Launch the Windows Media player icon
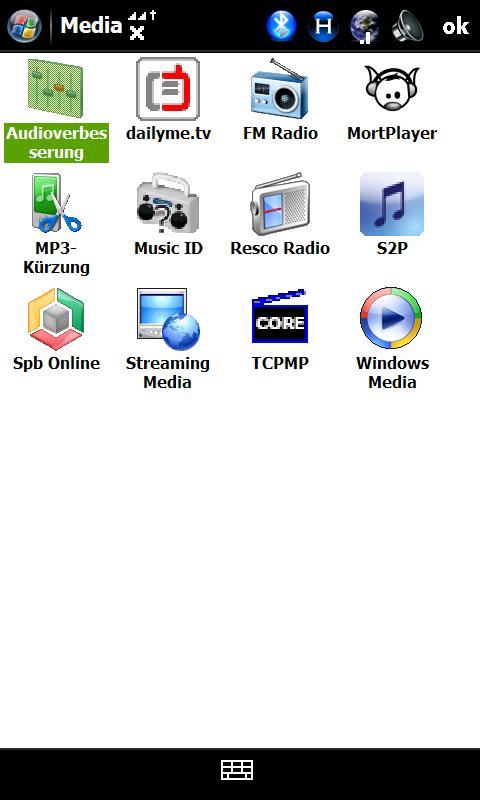Viewport: 480px width, 800px height. [x=392, y=318]
